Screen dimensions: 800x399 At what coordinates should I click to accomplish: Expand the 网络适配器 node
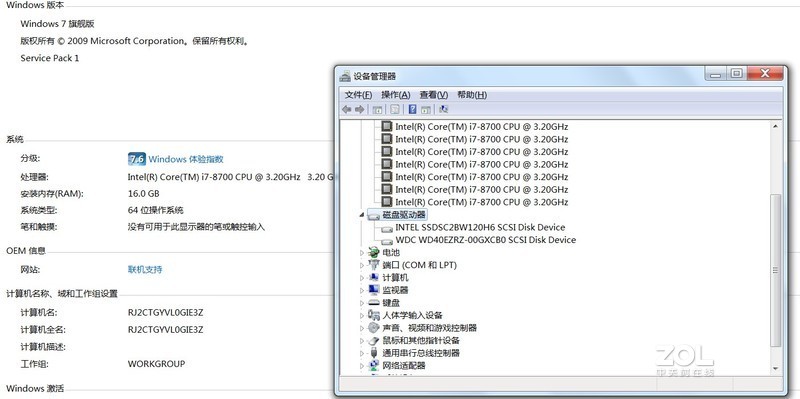pyautogui.click(x=362, y=366)
